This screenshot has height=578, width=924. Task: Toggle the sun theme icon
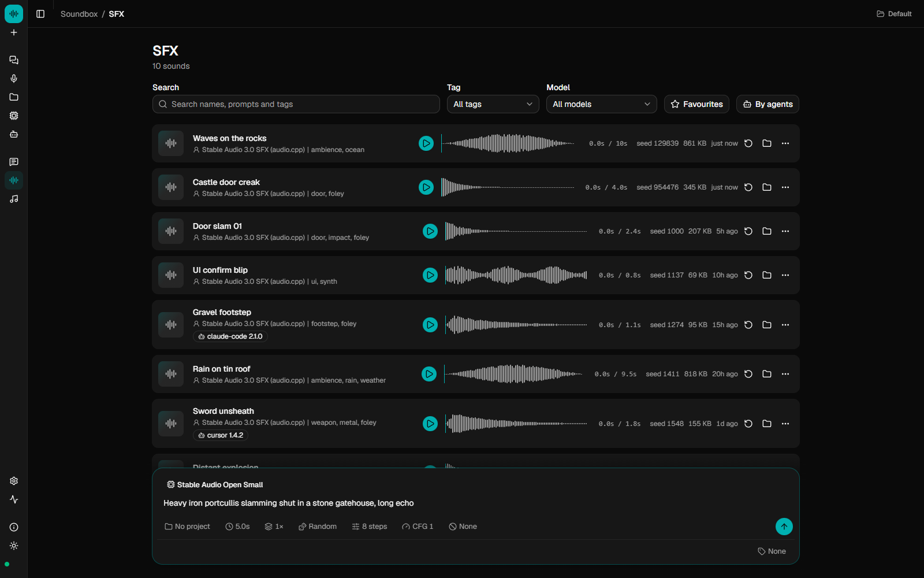(x=14, y=546)
